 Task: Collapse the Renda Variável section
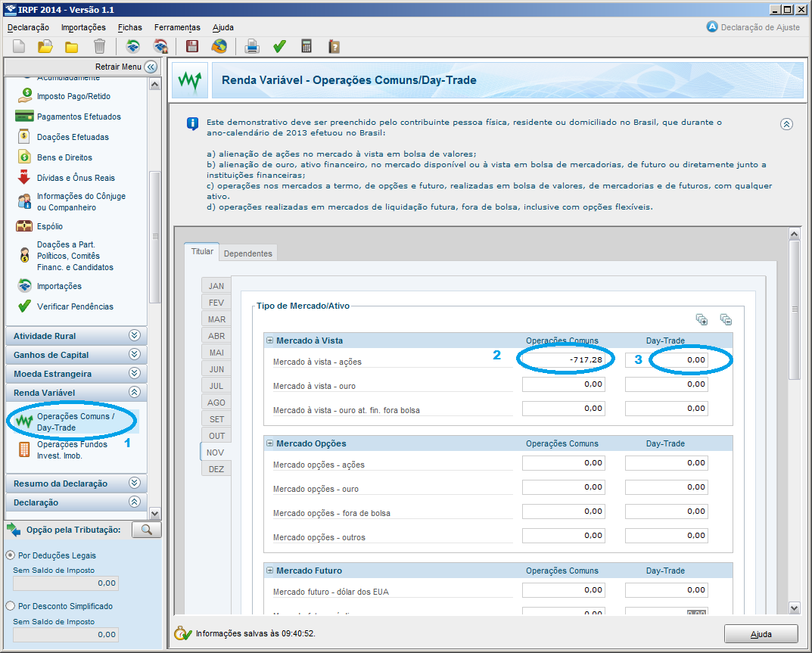[135, 392]
